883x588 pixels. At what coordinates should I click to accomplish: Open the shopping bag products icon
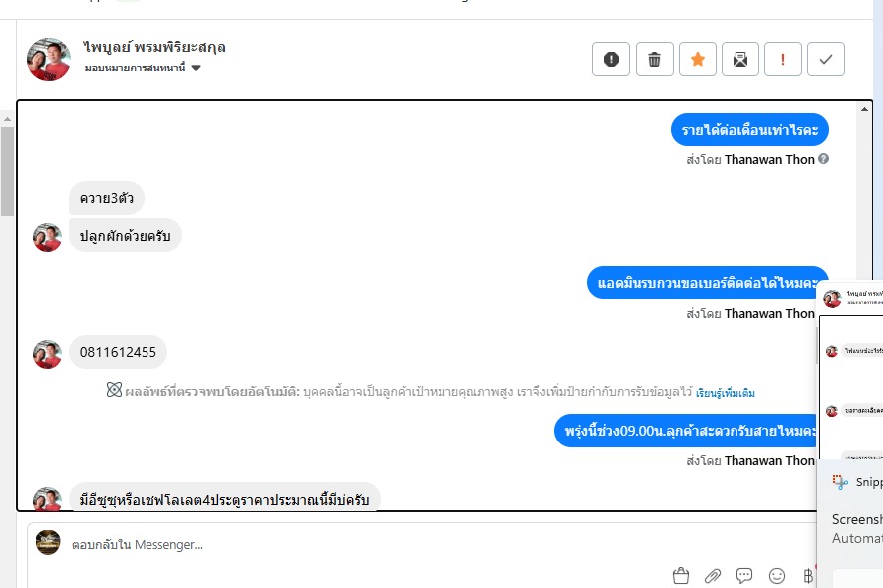(681, 576)
